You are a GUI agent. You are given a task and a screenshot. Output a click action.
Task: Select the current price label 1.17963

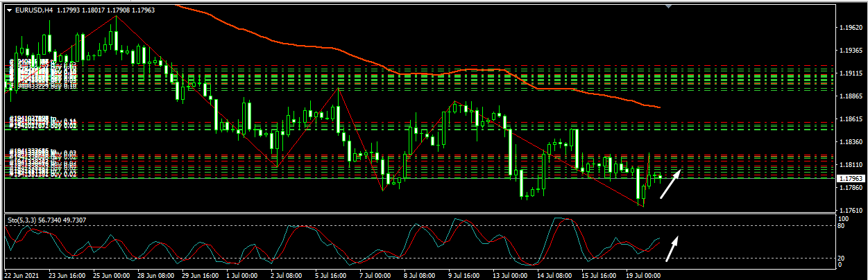851,179
